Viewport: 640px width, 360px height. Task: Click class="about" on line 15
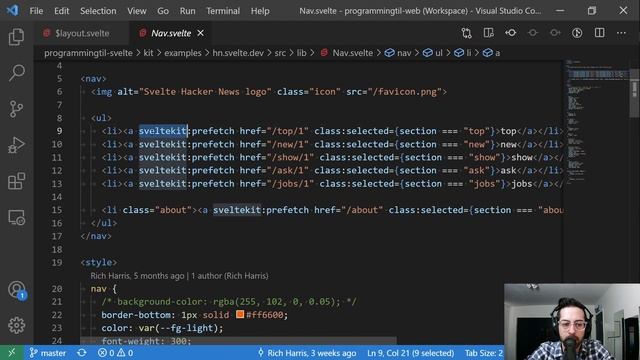tap(157, 210)
